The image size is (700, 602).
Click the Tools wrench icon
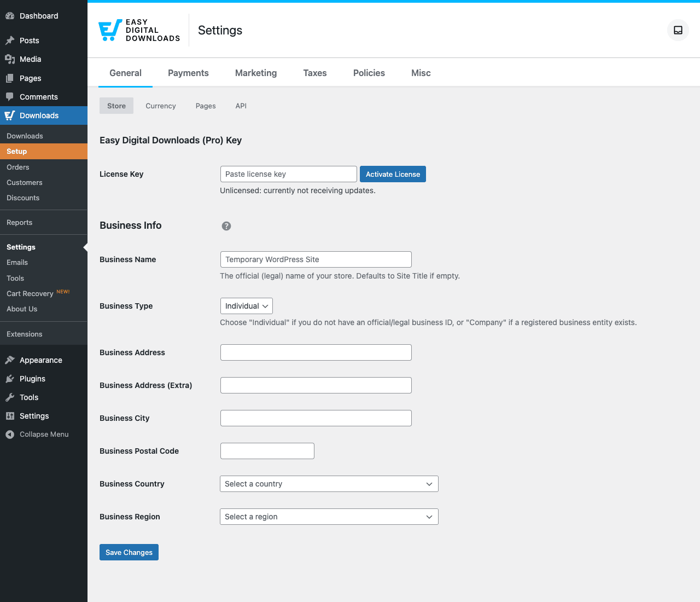[x=10, y=397]
